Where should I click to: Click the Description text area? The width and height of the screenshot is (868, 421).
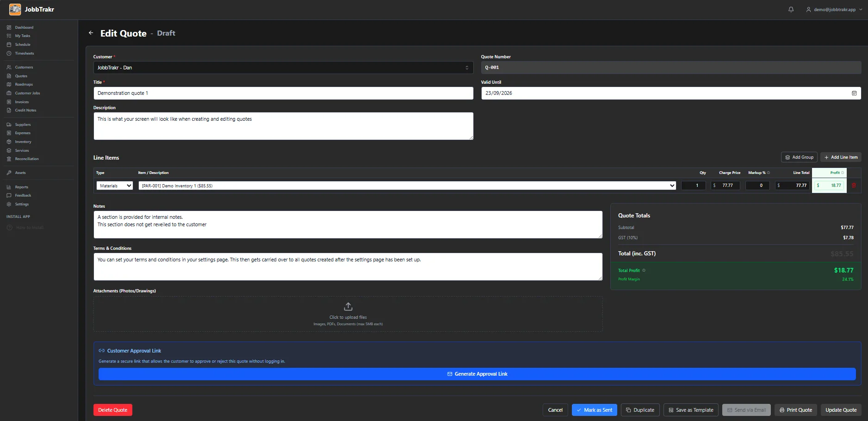283,126
